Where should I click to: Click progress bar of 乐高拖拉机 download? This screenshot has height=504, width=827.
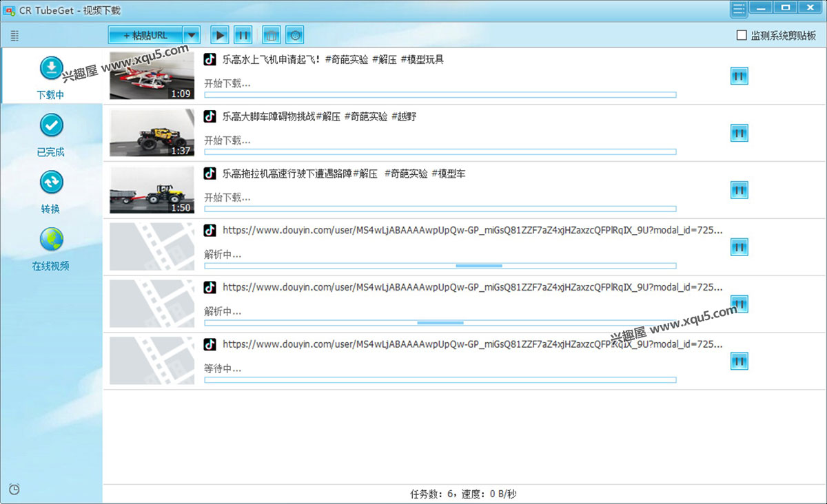[x=440, y=209]
